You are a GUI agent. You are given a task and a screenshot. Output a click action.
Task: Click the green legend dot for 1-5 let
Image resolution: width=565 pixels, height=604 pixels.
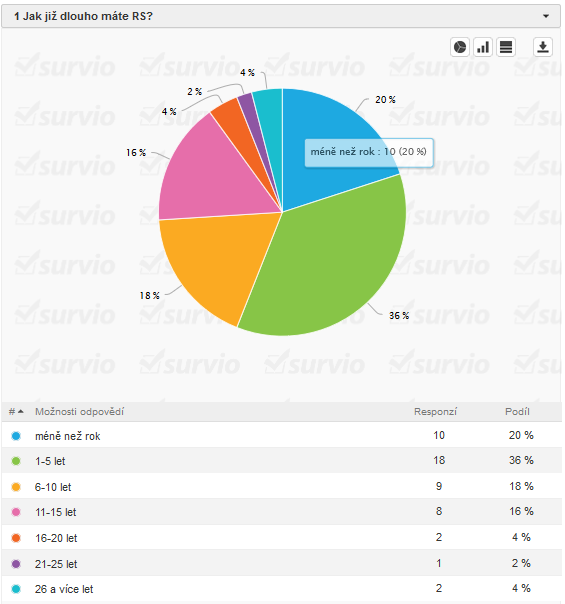pyautogui.click(x=16, y=461)
